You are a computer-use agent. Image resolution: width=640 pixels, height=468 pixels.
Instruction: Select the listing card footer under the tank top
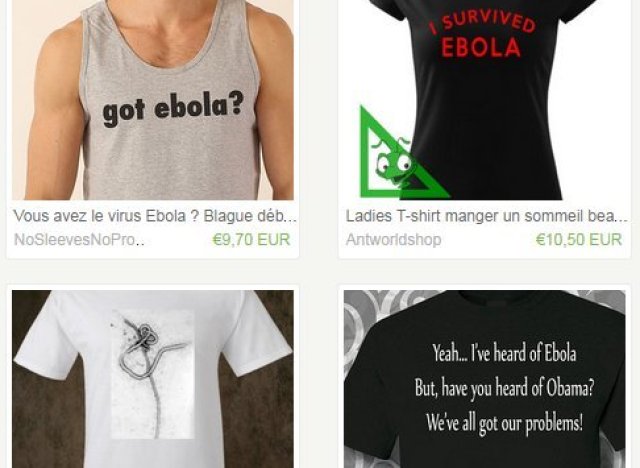pyautogui.click(x=153, y=229)
